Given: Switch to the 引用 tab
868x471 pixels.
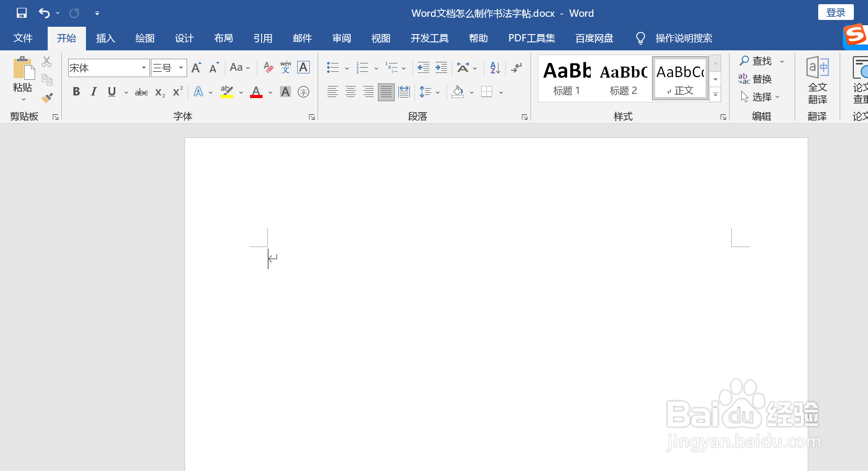Looking at the screenshot, I should pyautogui.click(x=263, y=38).
